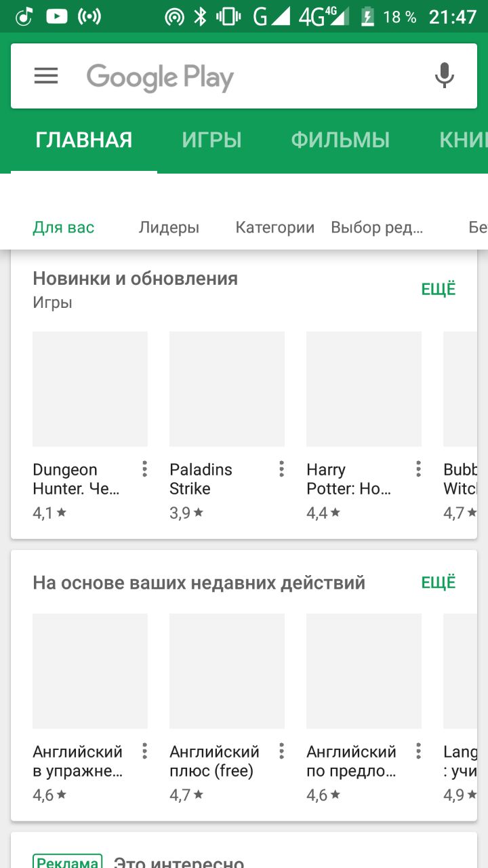Tap the Реклама badge label
Viewport: 488px width, 868px height.
click(67, 863)
